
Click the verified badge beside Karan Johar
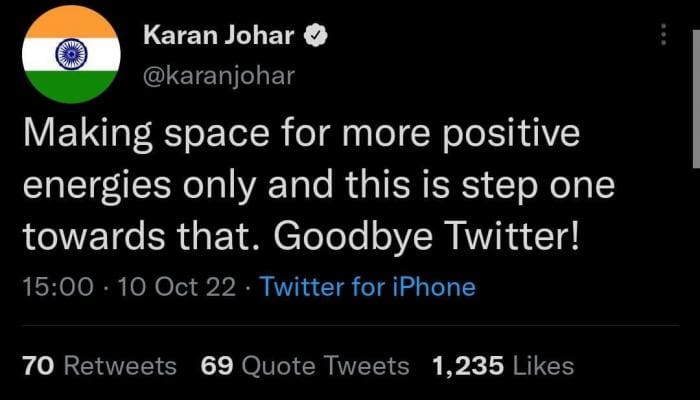316,37
